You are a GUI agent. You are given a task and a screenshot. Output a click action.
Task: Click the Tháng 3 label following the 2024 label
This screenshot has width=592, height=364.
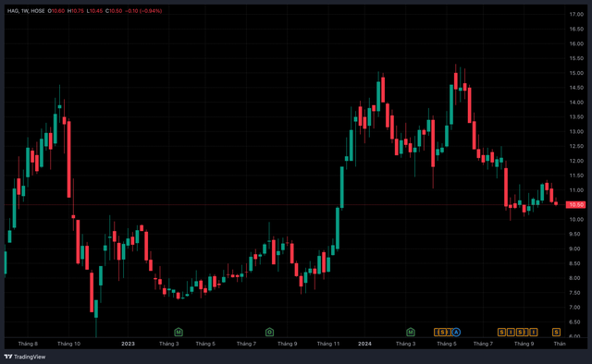click(x=405, y=344)
